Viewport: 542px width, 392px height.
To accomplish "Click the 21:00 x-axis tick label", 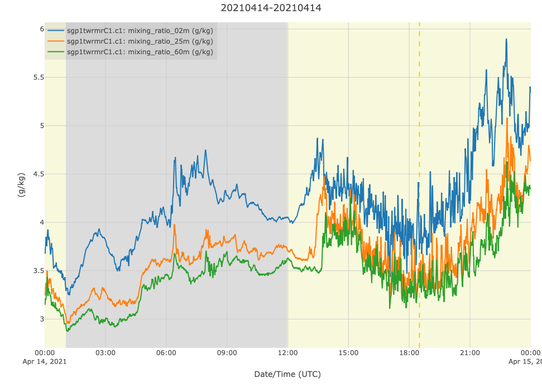I will tap(470, 353).
